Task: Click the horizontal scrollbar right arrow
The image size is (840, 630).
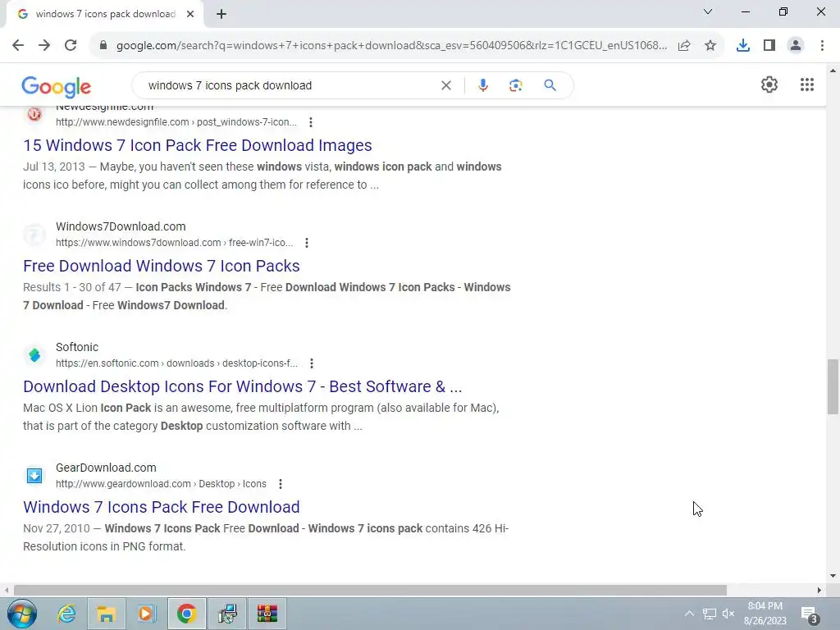Action: pyautogui.click(x=819, y=590)
